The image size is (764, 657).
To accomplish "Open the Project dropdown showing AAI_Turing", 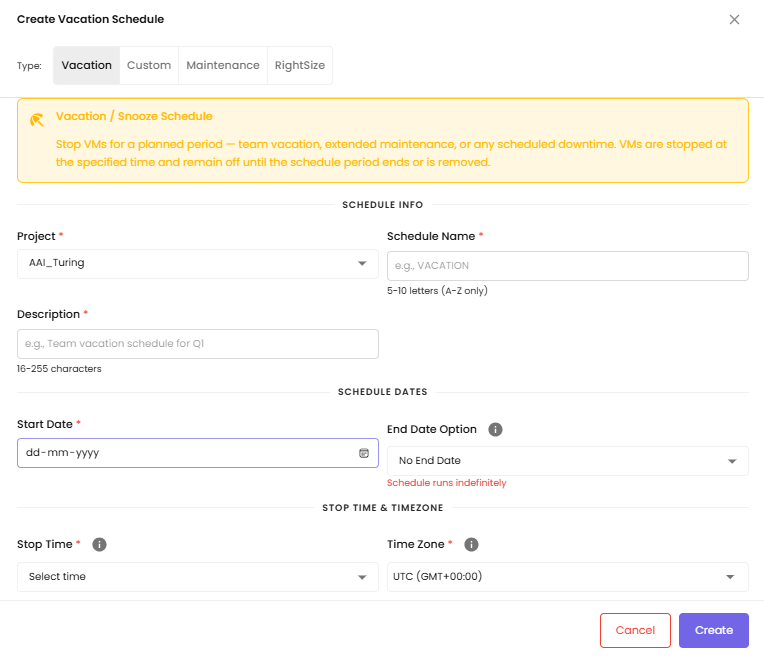I will pos(198,264).
